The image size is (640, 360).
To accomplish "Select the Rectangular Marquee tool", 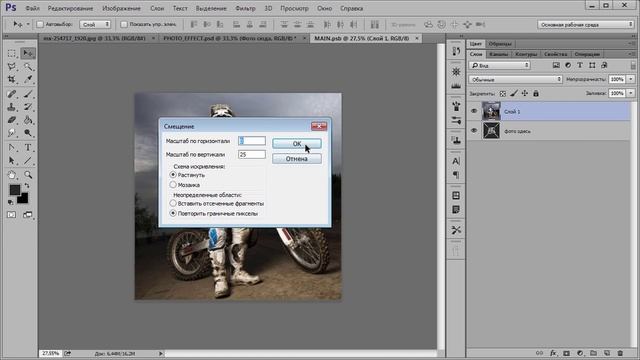I will [x=11, y=53].
